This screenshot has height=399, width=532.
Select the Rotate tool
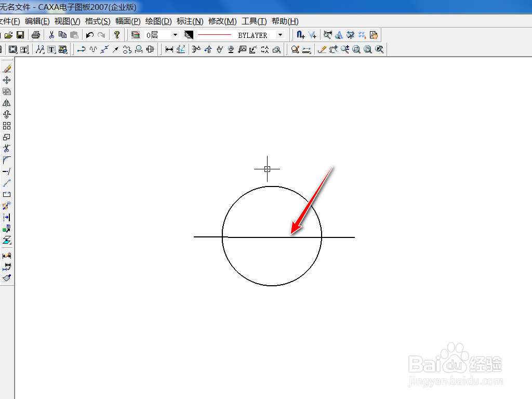click(7, 114)
